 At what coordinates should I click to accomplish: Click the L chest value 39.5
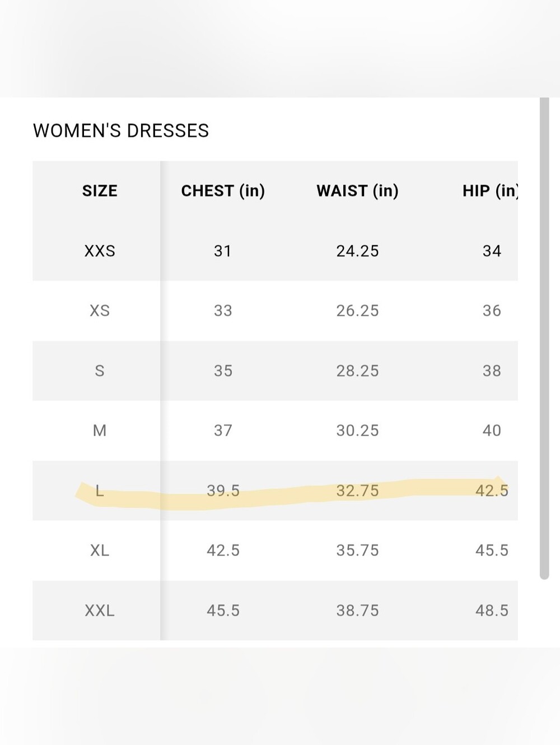(x=223, y=491)
